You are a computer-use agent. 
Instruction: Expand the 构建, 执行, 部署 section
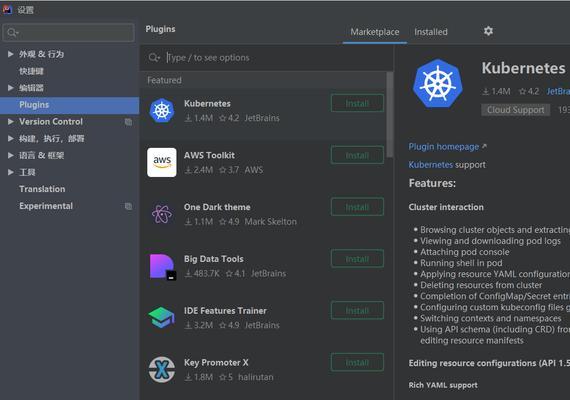click(x=11, y=138)
